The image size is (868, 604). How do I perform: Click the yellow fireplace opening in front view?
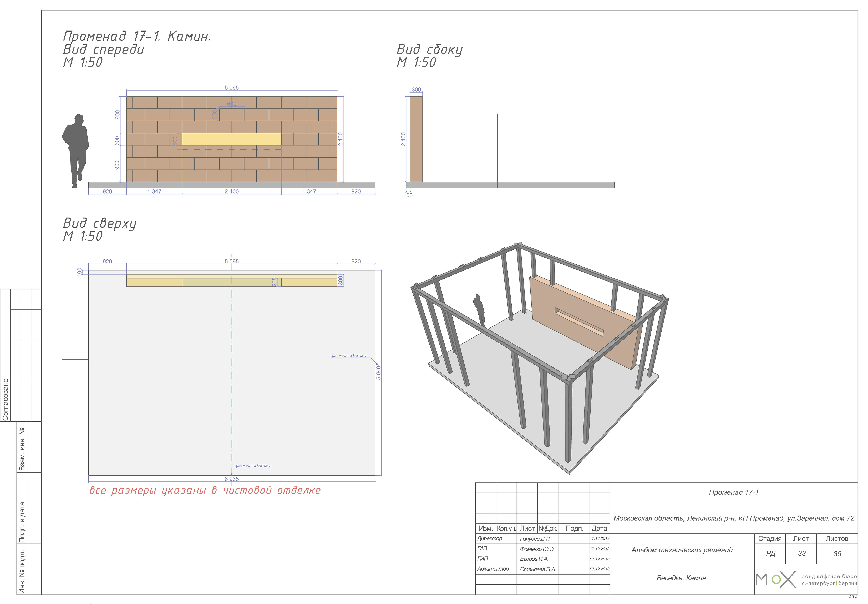[231, 139]
